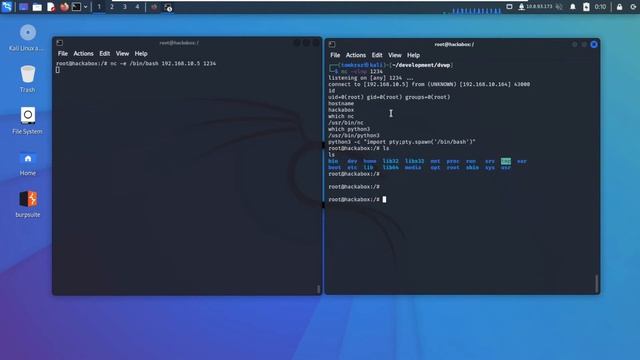Image resolution: width=640 pixels, height=360 pixels.
Task: Click the logout power icon
Action: [633, 7]
